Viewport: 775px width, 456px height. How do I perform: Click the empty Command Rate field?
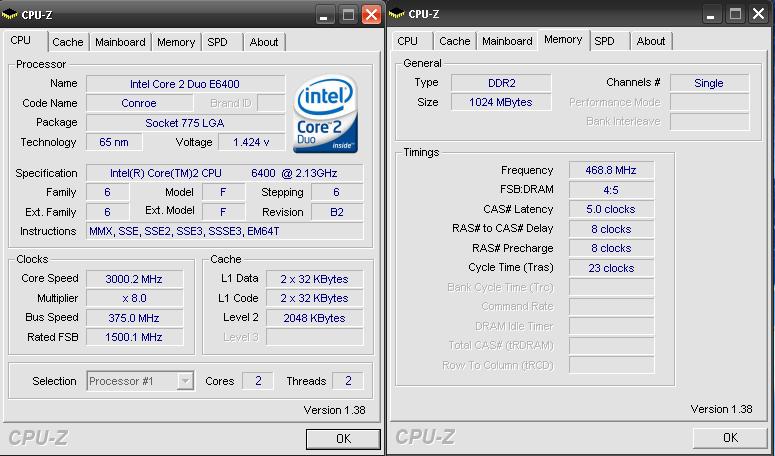(611, 307)
